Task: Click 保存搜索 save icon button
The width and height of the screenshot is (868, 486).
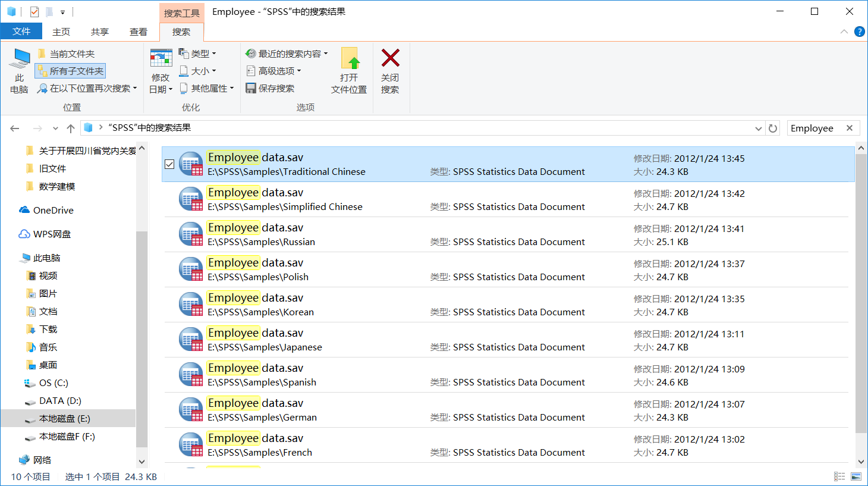Action: coord(251,88)
